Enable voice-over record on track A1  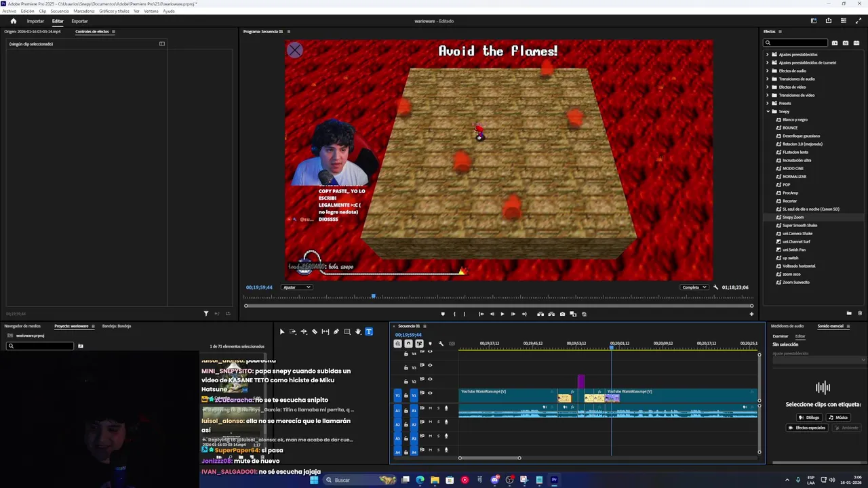tap(446, 408)
